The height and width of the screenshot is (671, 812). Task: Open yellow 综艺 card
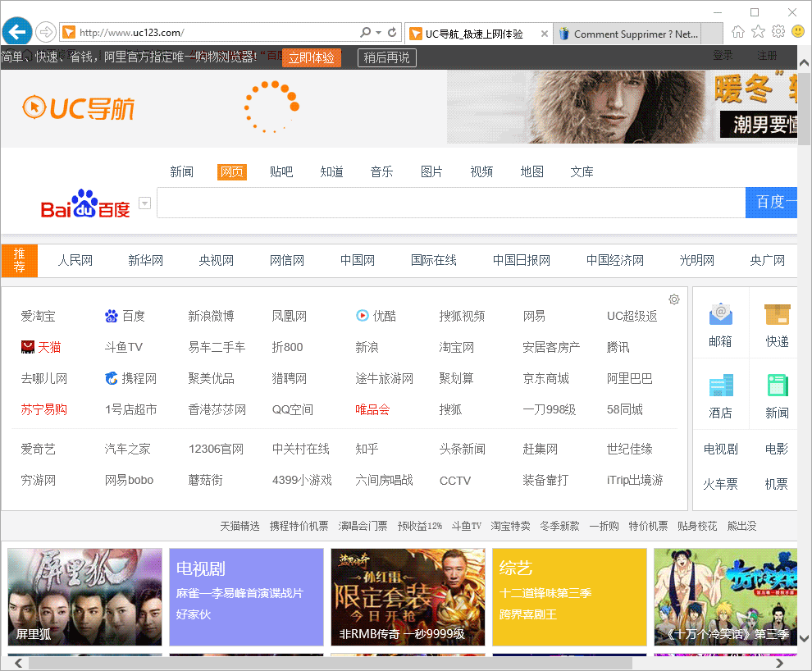click(x=570, y=597)
